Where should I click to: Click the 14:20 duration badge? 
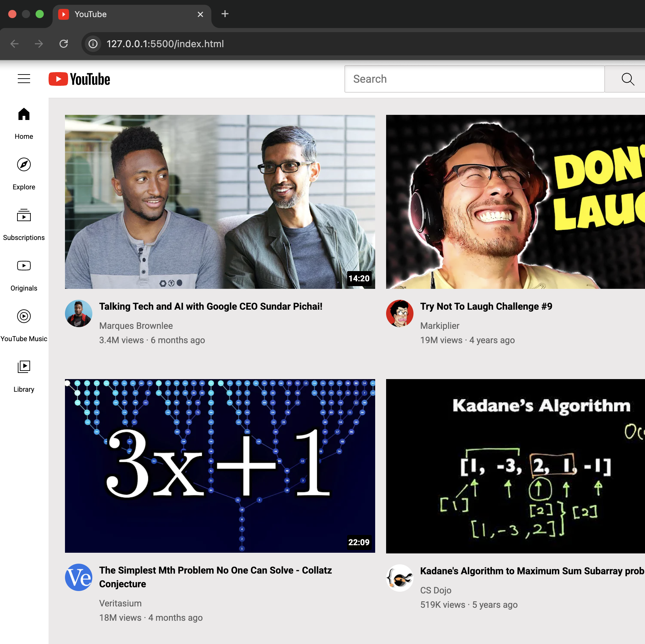click(359, 278)
